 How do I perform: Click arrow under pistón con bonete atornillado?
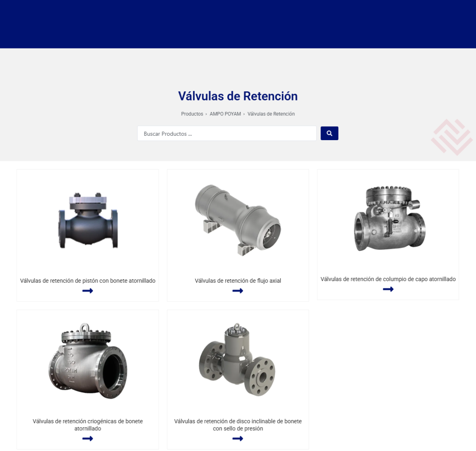coord(88,291)
